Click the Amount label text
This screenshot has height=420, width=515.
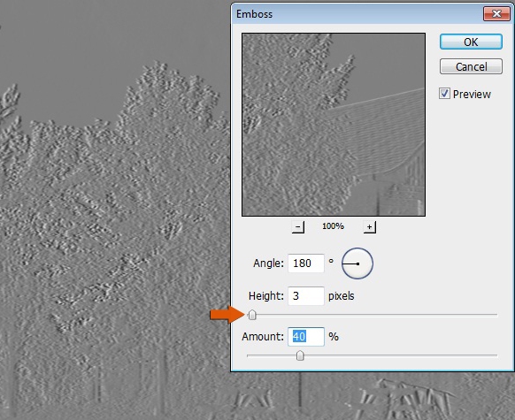click(263, 337)
